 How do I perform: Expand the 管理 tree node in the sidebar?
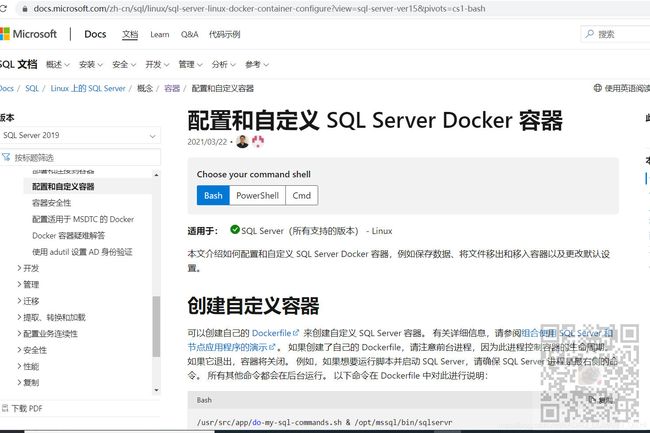click(x=19, y=284)
